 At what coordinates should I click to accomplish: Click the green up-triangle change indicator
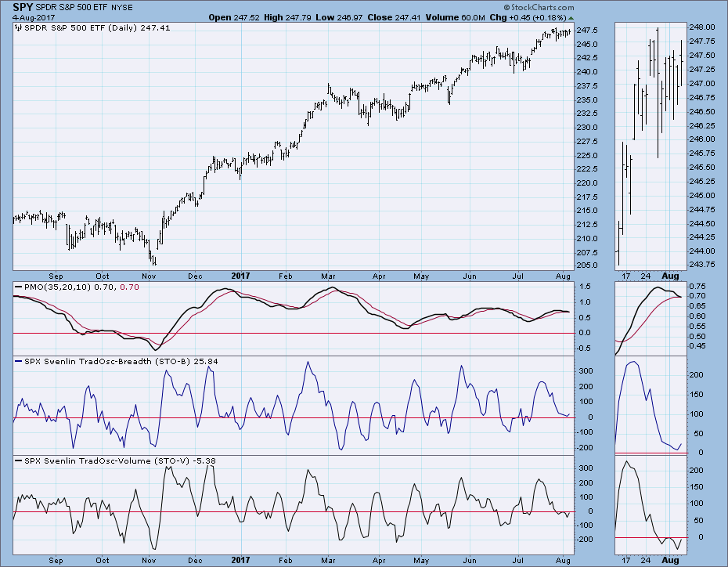pyautogui.click(x=571, y=18)
